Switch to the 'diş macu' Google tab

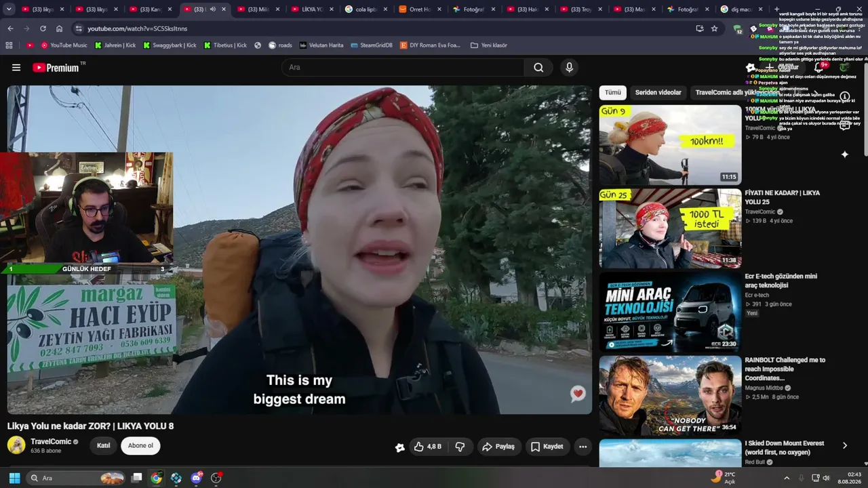[x=742, y=9]
